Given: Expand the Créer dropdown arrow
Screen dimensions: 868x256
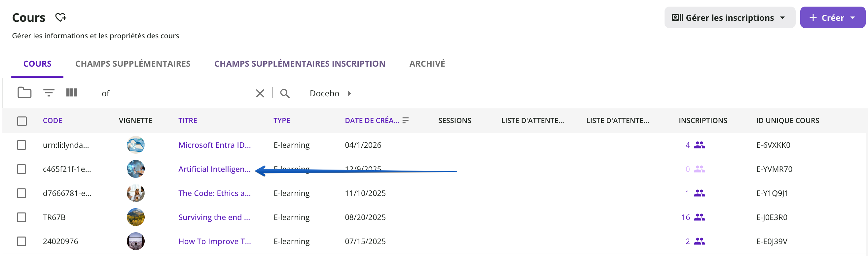Looking at the screenshot, I should (853, 17).
